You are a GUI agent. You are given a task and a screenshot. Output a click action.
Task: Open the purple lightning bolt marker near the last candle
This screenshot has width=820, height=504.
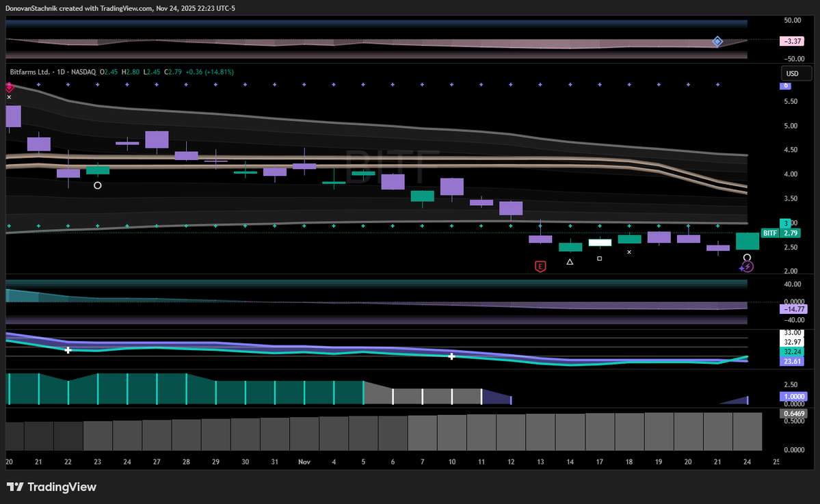tap(747, 266)
